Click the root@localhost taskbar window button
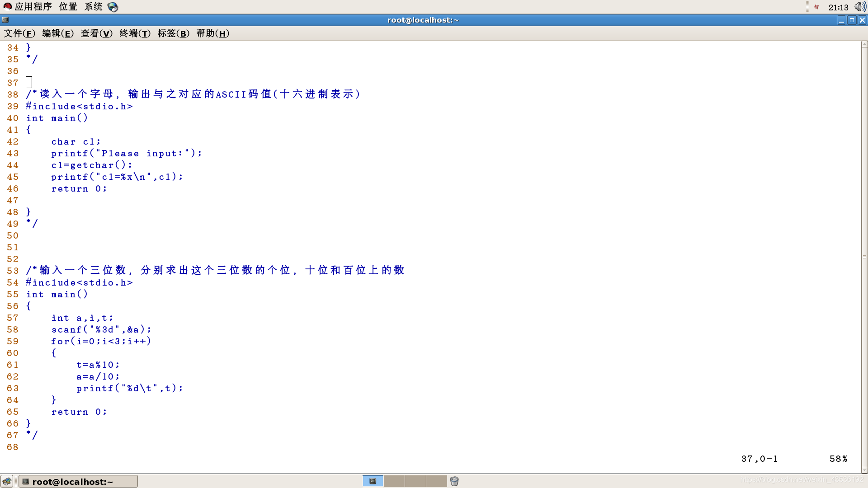 point(78,482)
